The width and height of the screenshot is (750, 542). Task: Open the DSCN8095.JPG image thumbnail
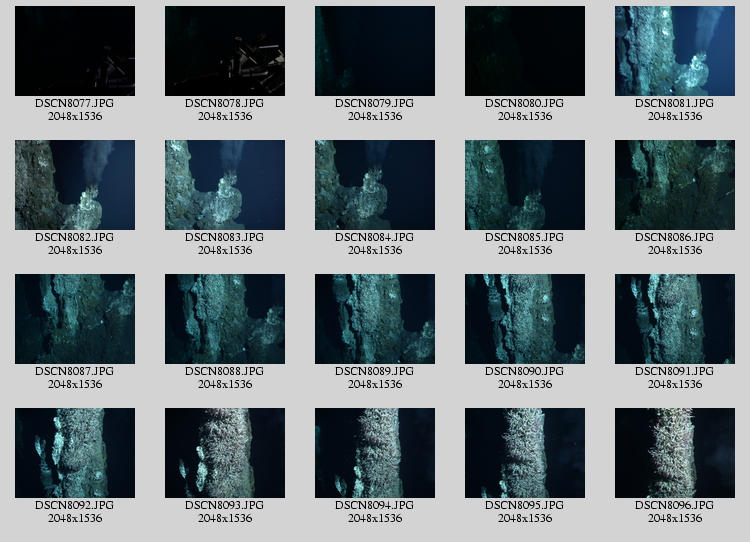point(525,453)
